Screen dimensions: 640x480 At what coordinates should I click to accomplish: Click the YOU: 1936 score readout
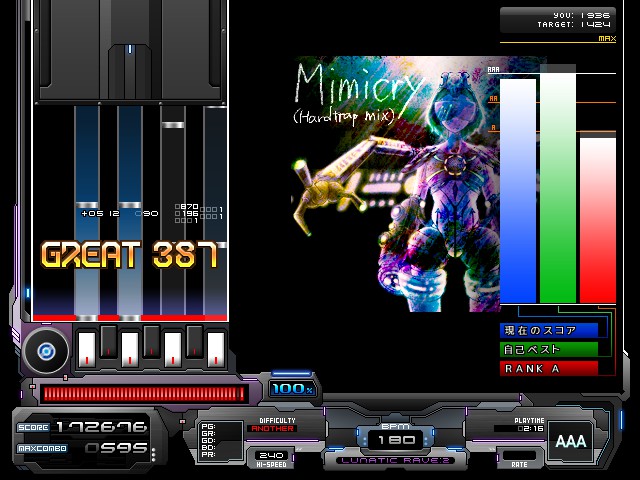[x=581, y=16]
